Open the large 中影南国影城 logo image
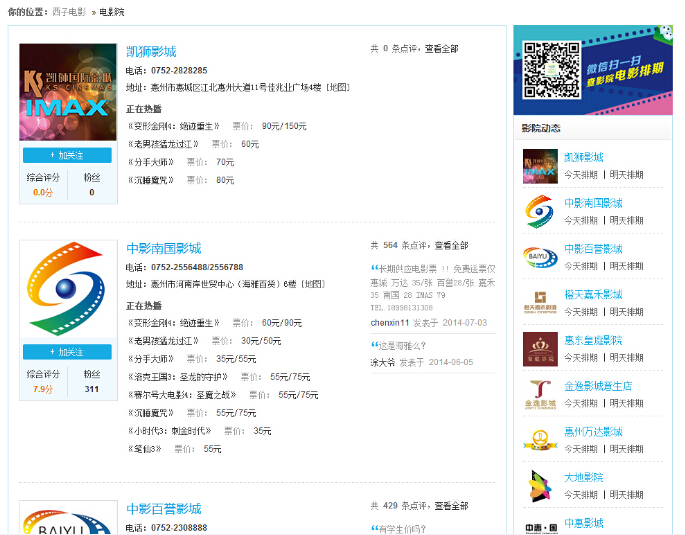The width and height of the screenshot is (685, 535). coord(68,289)
